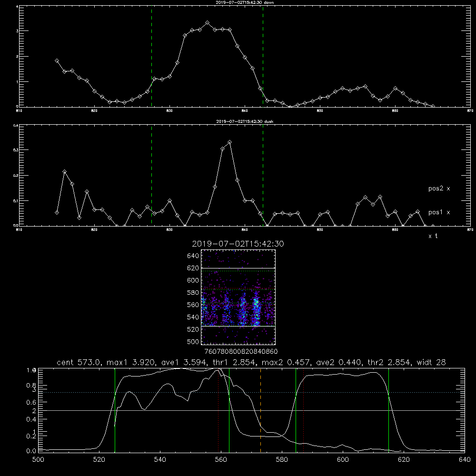Select the "pos1 x" label
The height and width of the screenshot is (476, 476).
[439, 212]
